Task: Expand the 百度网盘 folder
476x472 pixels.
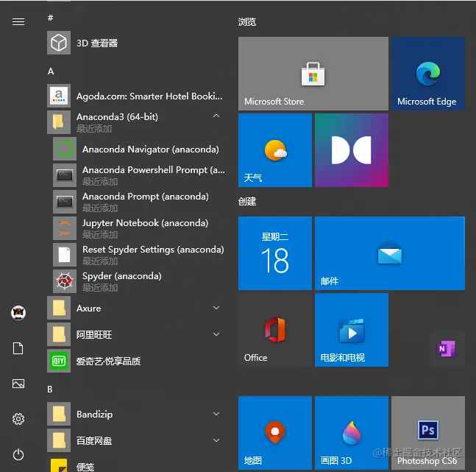Action: tap(136, 440)
